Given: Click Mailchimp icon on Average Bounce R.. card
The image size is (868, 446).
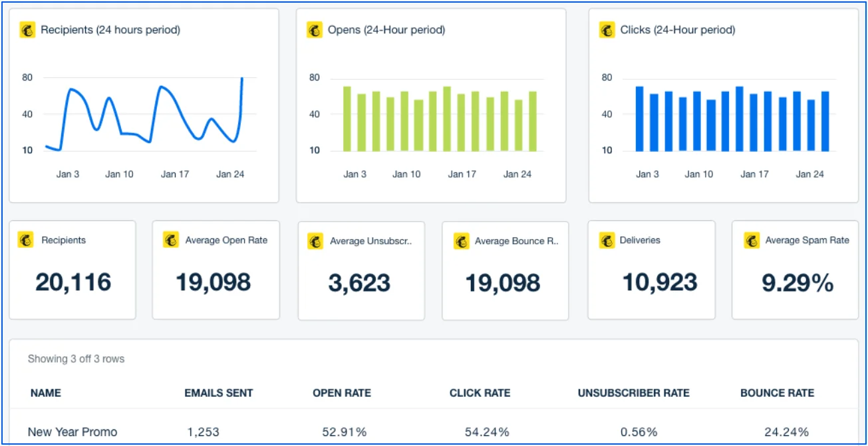Looking at the screenshot, I should click(461, 241).
